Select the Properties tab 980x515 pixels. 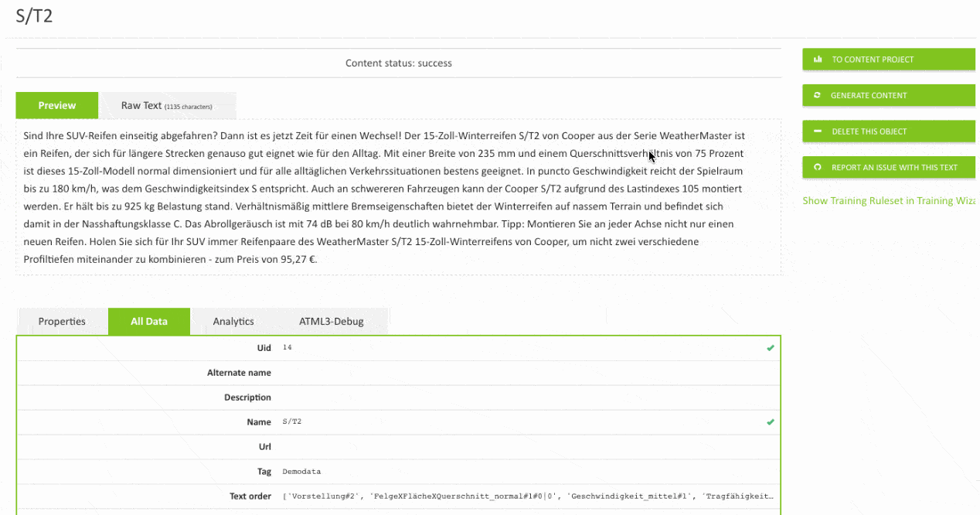tap(62, 321)
